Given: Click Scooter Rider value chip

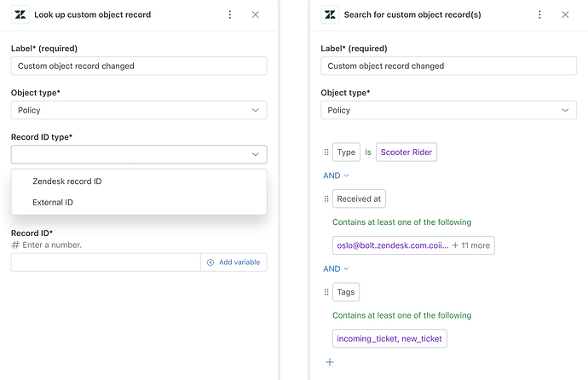Looking at the screenshot, I should tap(406, 153).
